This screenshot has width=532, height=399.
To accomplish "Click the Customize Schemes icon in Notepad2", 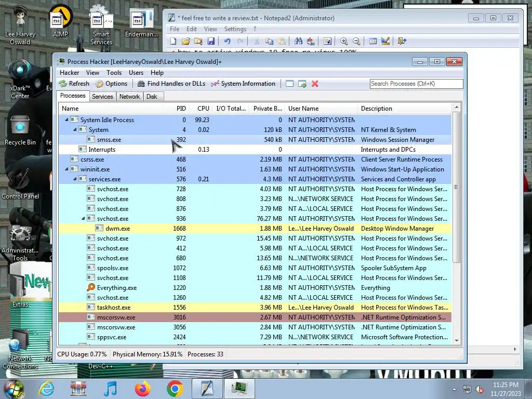I will pos(385,41).
